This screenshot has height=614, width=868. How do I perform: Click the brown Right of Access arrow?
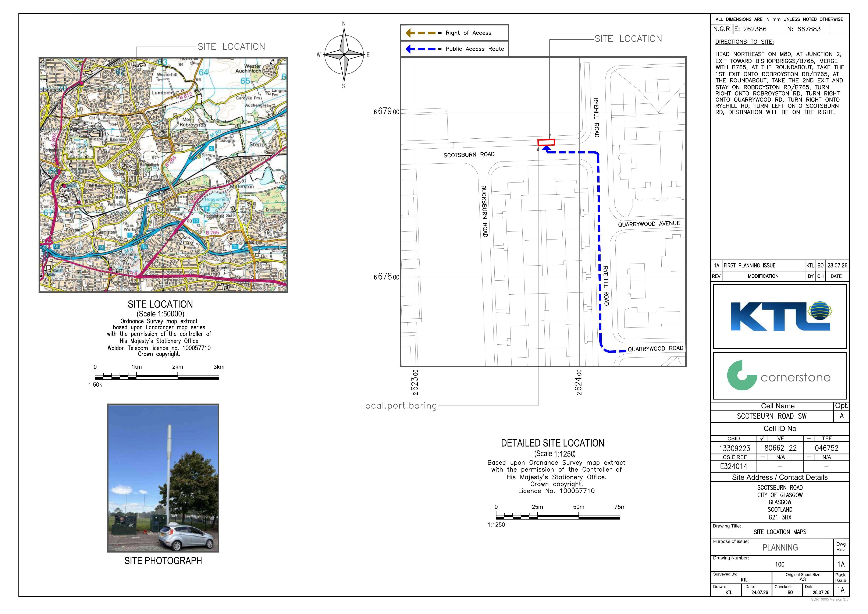coord(420,33)
